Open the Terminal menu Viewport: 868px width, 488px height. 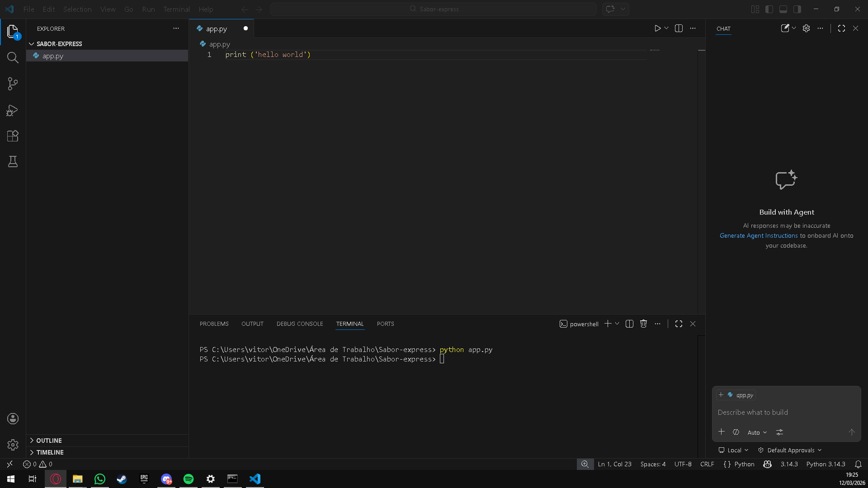(176, 9)
